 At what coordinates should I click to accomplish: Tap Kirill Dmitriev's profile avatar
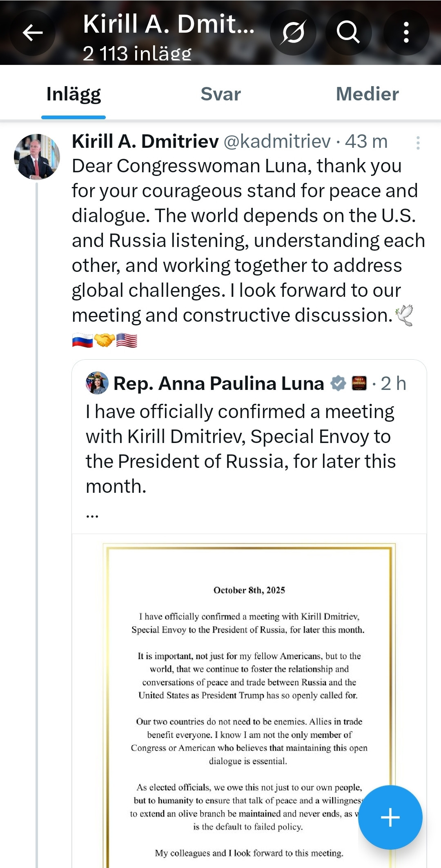(37, 157)
